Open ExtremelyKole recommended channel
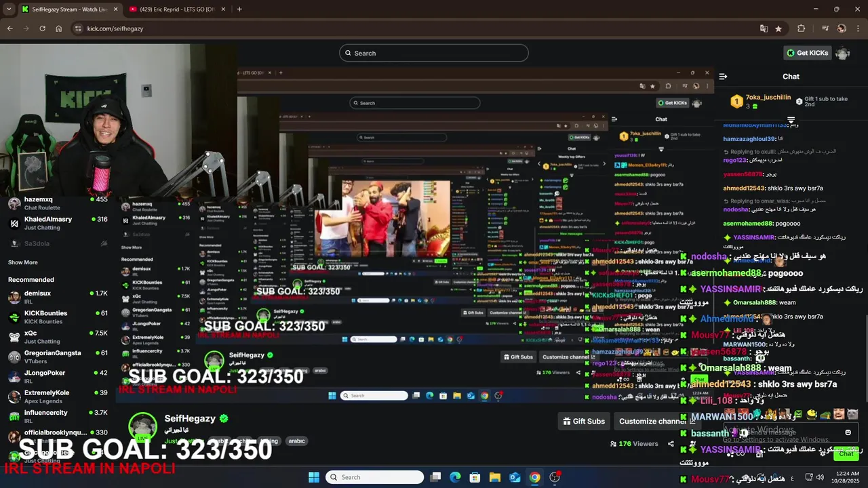Viewport: 868px width, 488px height. 58,396
